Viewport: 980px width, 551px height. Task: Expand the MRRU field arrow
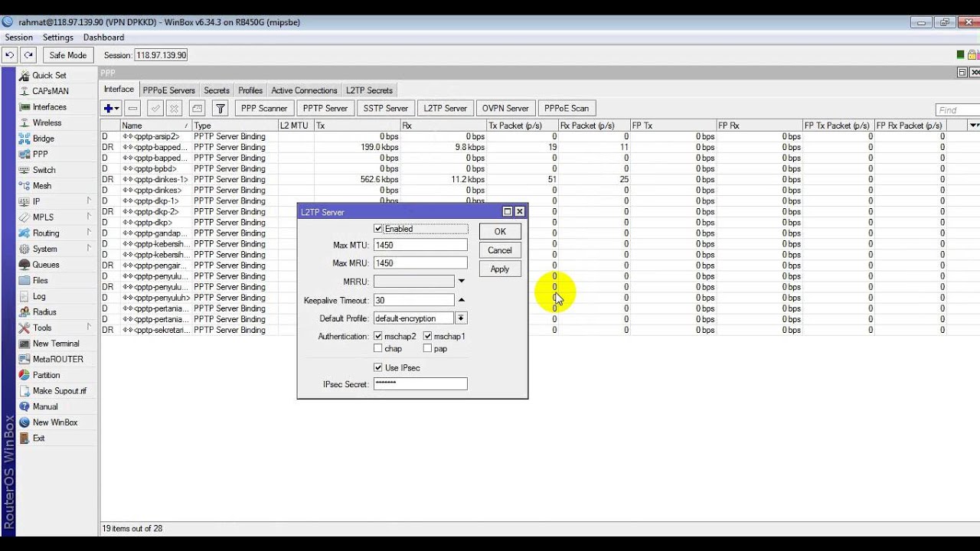click(461, 281)
